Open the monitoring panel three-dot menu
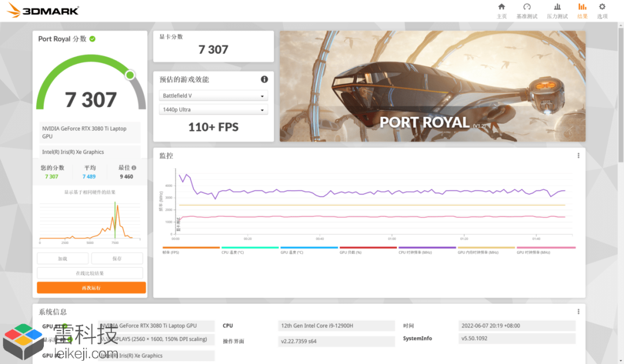 pos(578,155)
